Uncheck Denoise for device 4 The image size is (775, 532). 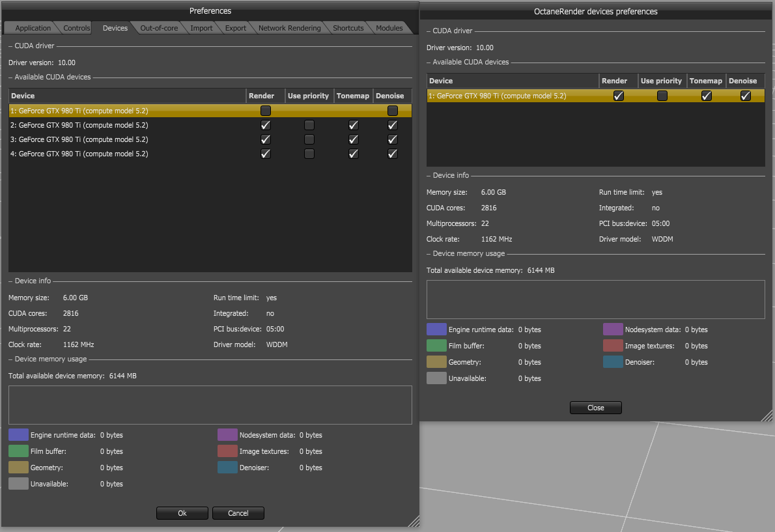tap(393, 154)
